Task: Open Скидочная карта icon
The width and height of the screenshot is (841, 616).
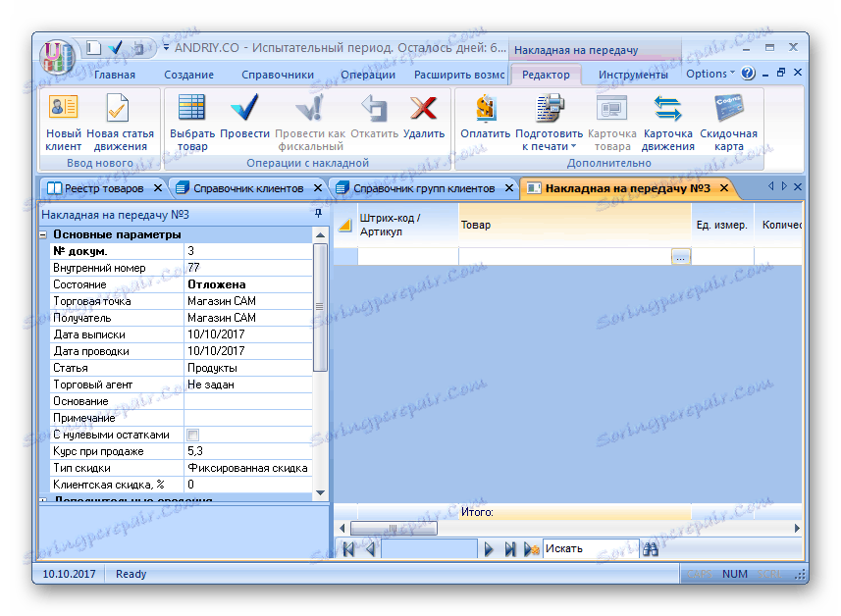Action: click(728, 107)
